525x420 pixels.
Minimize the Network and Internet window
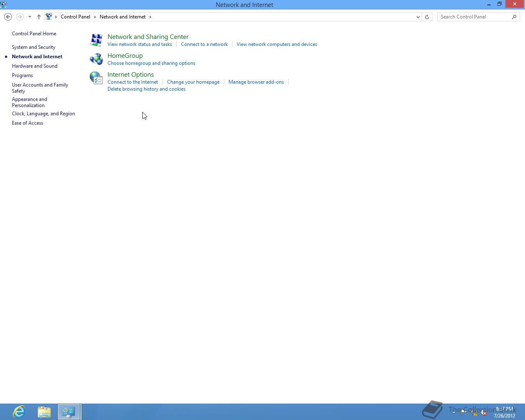489,5
